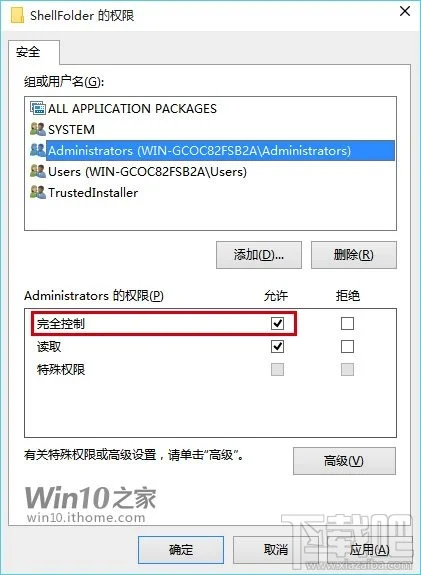The image size is (421, 575).
Task: Confirm with the 确定 button
Action: pos(181,550)
